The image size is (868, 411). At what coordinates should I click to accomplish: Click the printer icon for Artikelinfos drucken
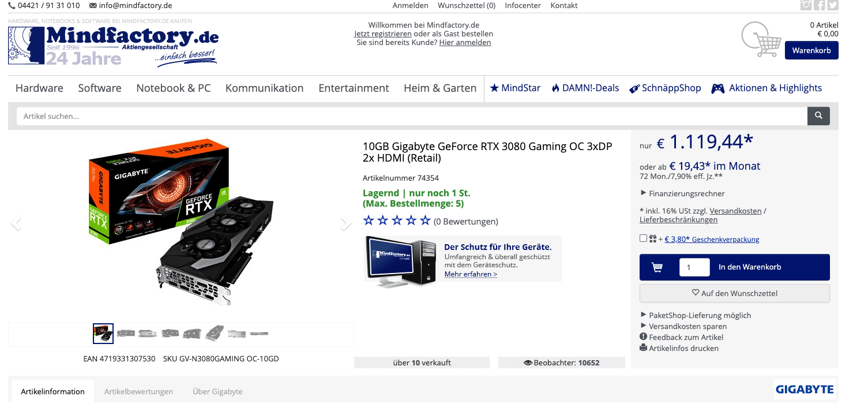(644, 348)
